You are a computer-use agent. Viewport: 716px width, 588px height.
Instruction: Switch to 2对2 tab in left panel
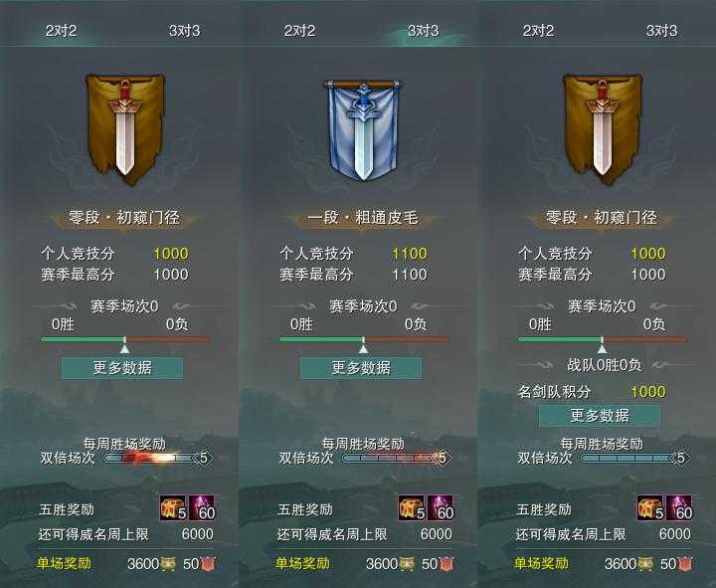[62, 31]
